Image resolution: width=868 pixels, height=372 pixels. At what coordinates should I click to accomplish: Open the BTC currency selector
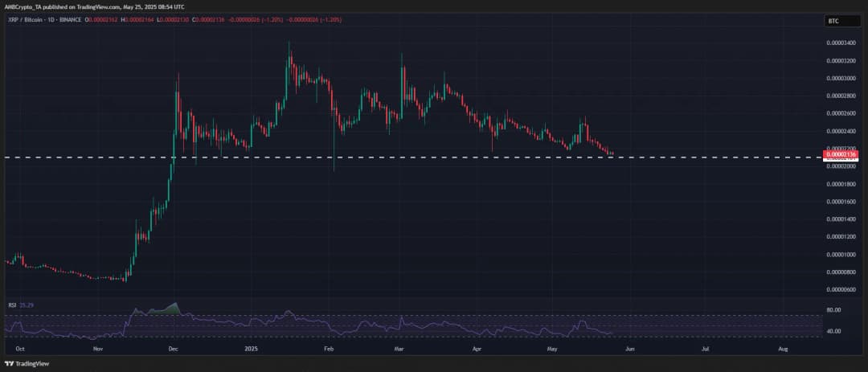pyautogui.click(x=837, y=20)
